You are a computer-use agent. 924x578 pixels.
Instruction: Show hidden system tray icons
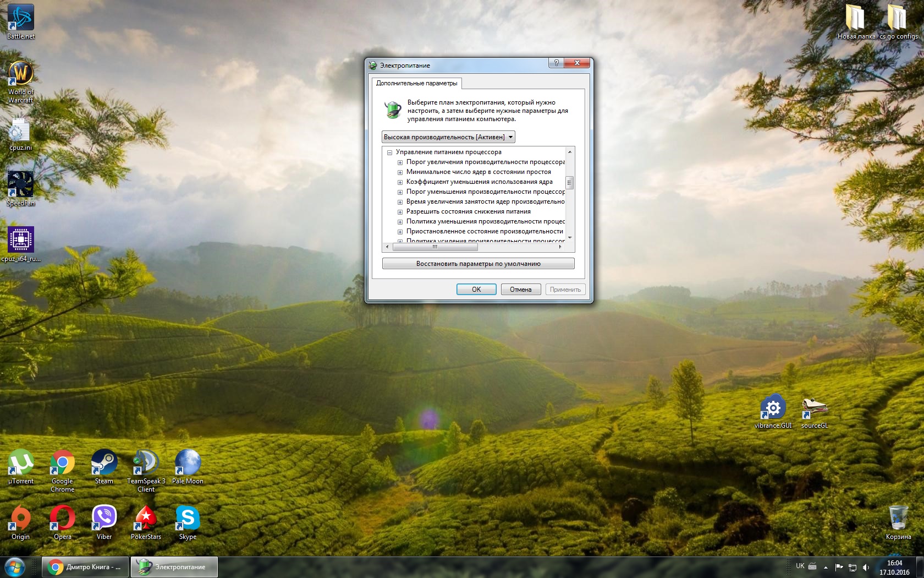point(826,567)
